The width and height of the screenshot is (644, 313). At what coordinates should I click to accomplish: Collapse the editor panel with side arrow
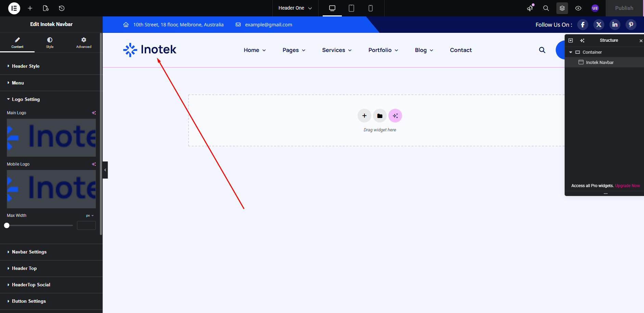[105, 170]
